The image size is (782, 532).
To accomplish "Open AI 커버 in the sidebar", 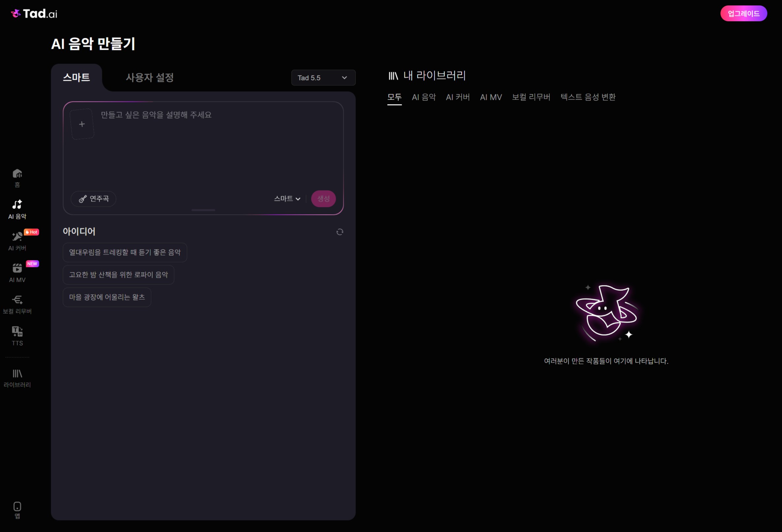I will (x=17, y=241).
